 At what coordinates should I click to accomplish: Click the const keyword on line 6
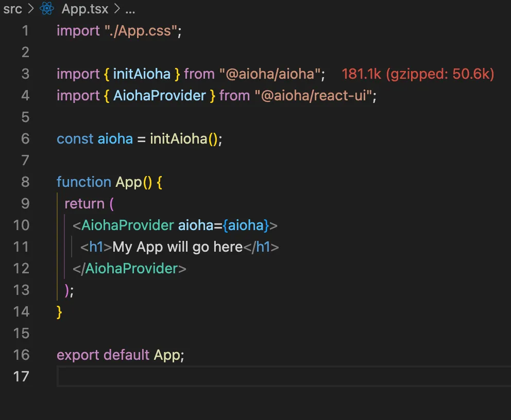click(75, 139)
